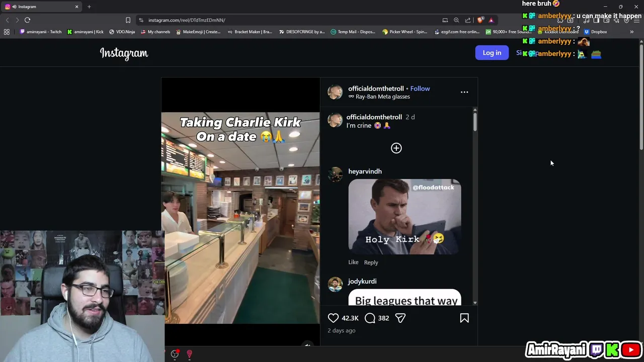Click the share page icon in address bar
Image resolution: width=644 pixels, height=362 pixels.
click(x=468, y=20)
